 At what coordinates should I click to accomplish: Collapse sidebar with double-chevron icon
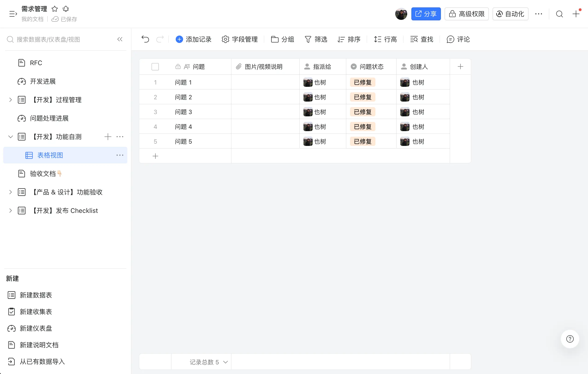click(120, 39)
